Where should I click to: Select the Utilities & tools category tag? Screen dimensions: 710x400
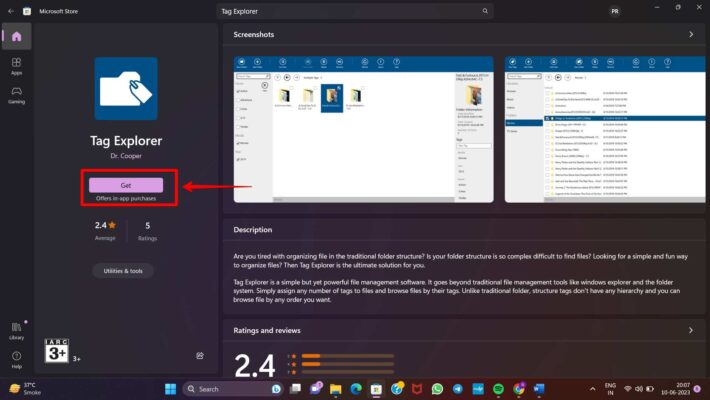tap(123, 271)
